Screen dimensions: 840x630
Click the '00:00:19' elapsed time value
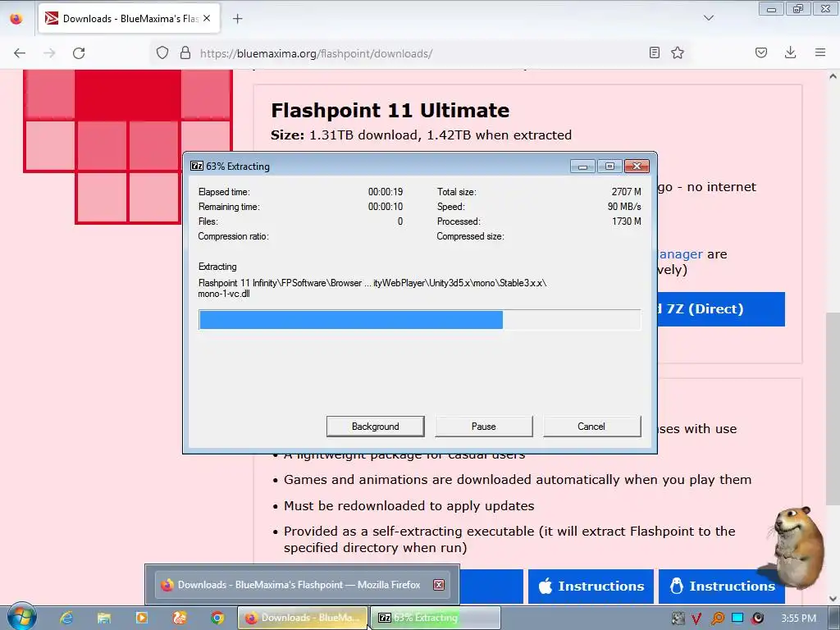[x=386, y=192]
